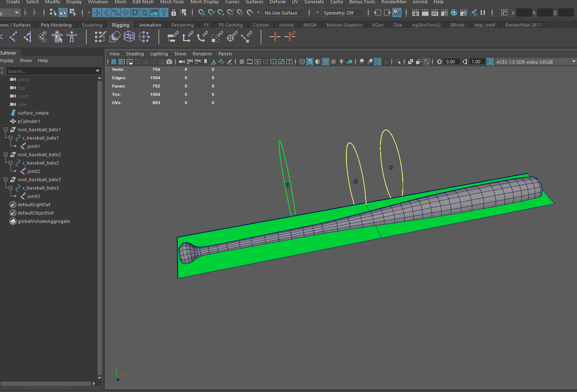Toggle ACES color management ON button

pyautogui.click(x=490, y=62)
